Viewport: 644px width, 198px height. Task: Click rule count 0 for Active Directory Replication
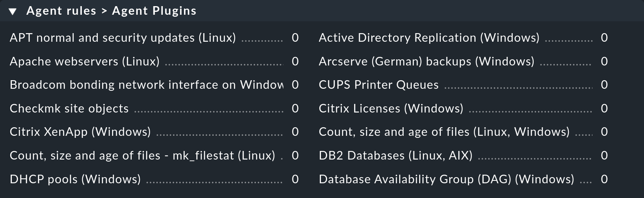pos(604,38)
